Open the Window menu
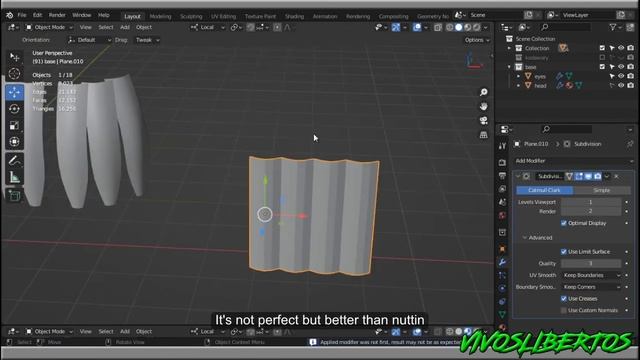Image resolution: width=640 pixels, height=360 pixels. (82, 15)
